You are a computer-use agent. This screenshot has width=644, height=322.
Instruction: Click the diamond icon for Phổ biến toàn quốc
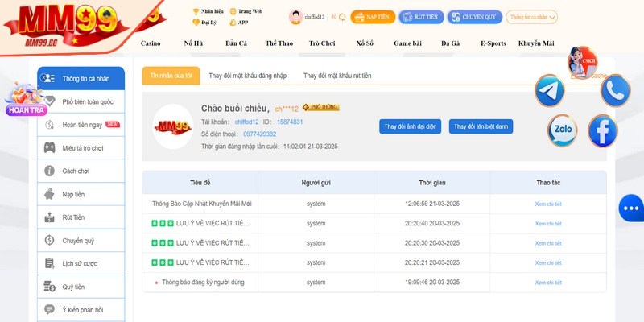tap(49, 101)
